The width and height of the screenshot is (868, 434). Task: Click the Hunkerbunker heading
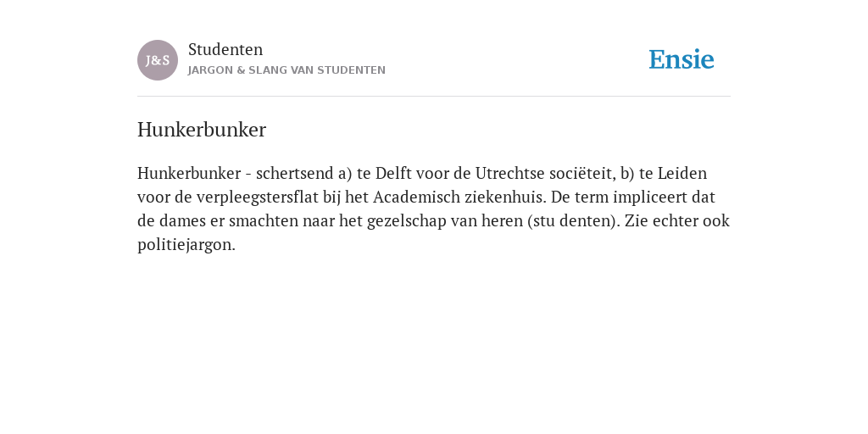pyautogui.click(x=202, y=130)
